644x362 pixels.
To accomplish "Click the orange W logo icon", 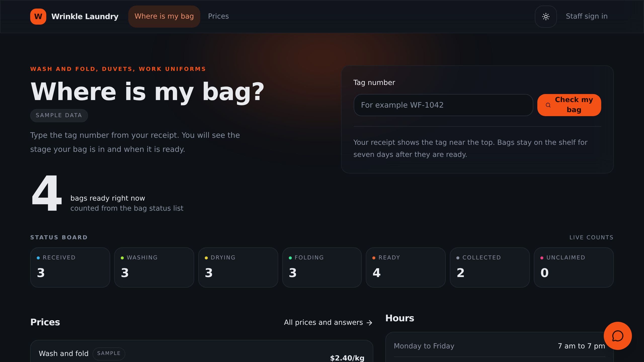I will (x=38, y=17).
